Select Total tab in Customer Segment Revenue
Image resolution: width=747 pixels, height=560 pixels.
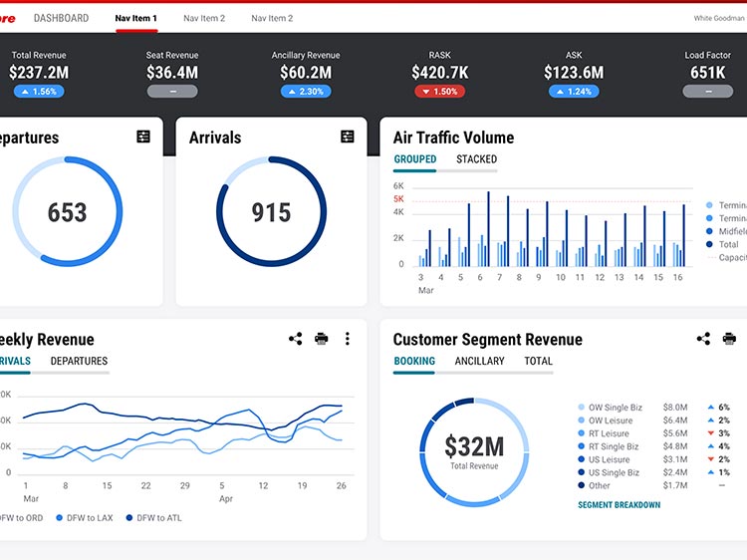[x=538, y=361]
